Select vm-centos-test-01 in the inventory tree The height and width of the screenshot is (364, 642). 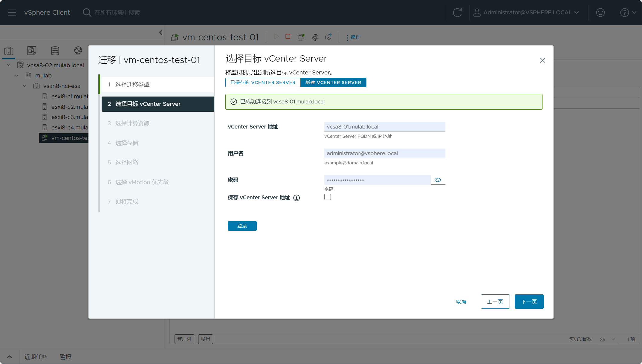tap(64, 138)
